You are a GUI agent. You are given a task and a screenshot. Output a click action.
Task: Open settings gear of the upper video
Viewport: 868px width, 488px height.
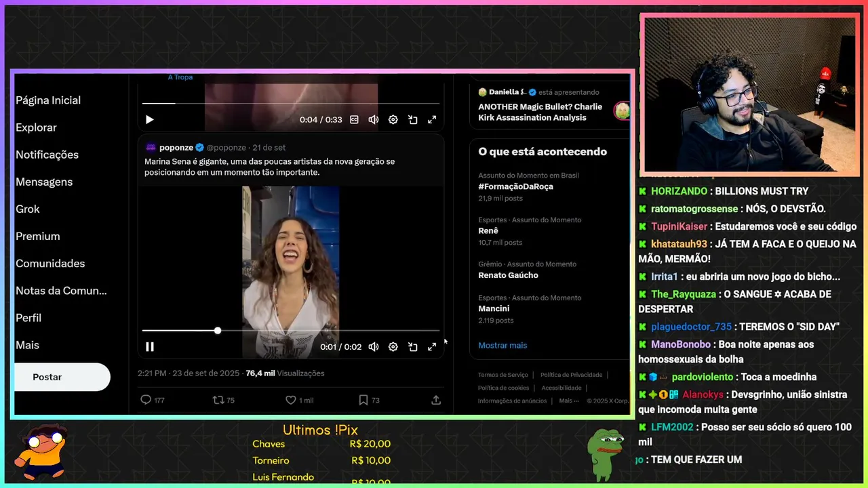tap(393, 120)
